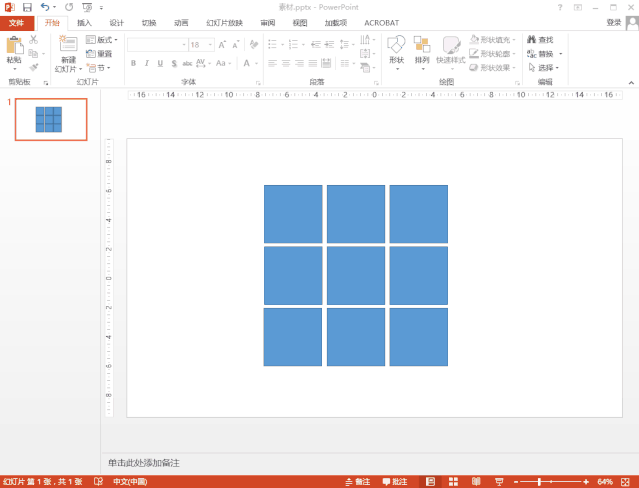
Task: Open Section (节) dropdown
Action: click(98, 68)
